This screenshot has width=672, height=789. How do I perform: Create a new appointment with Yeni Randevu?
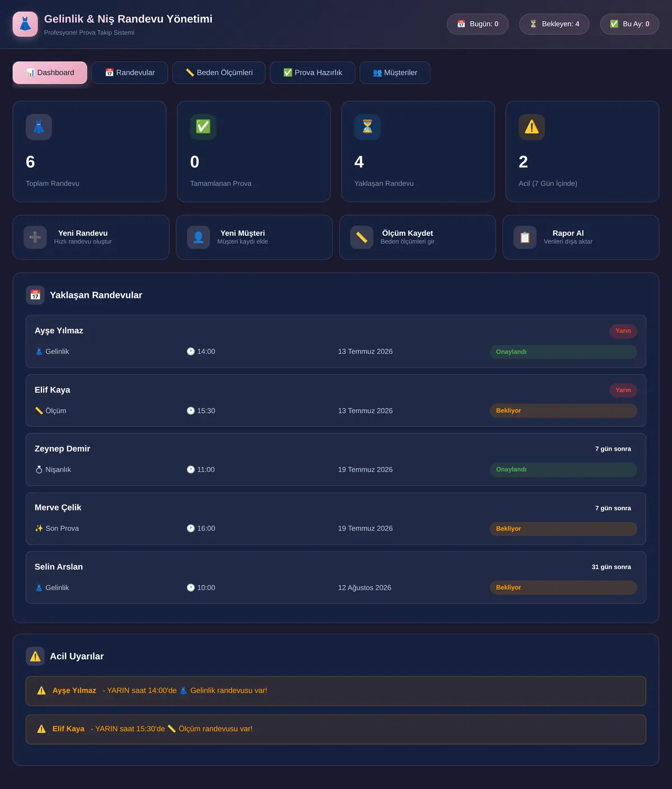(x=91, y=237)
